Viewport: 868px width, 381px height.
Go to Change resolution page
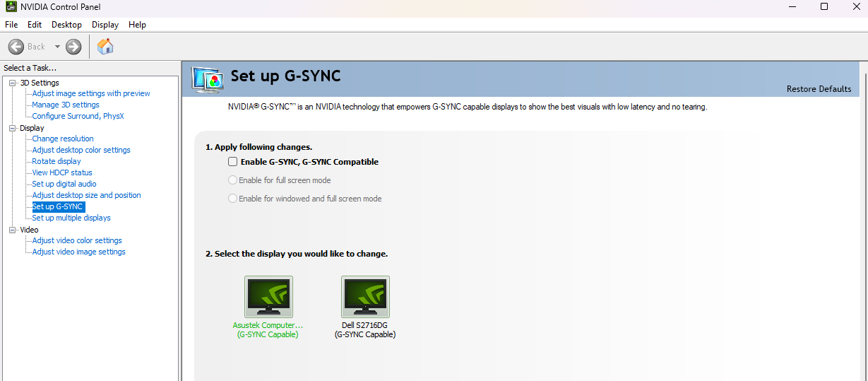(x=63, y=139)
